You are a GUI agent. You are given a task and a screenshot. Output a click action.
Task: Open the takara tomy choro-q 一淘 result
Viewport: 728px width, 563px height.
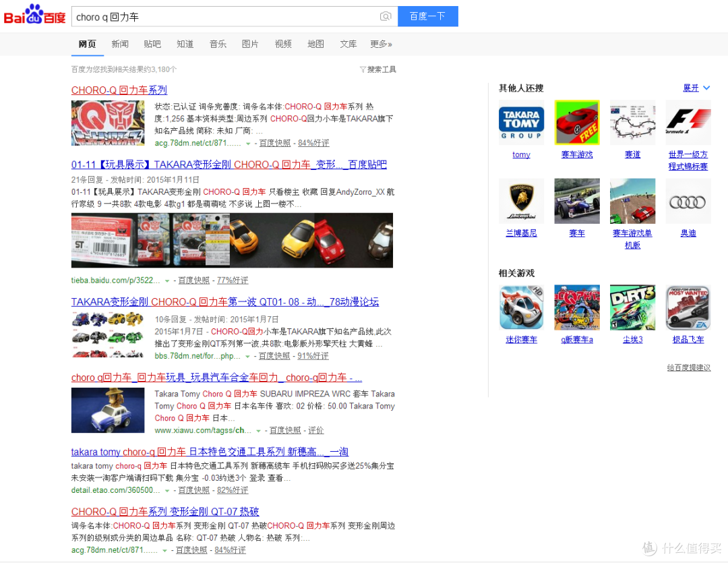pyautogui.click(x=210, y=452)
